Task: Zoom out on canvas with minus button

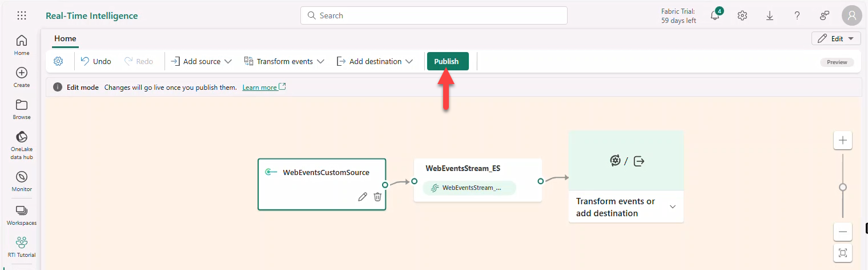Action: point(842,232)
